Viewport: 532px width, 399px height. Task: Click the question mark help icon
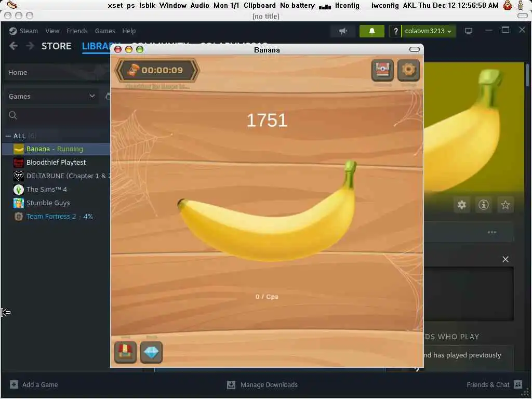click(395, 31)
